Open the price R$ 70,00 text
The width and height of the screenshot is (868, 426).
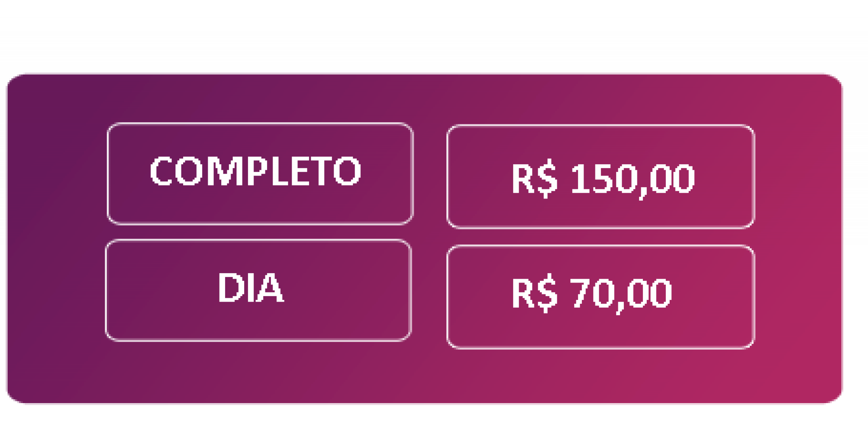tap(591, 293)
